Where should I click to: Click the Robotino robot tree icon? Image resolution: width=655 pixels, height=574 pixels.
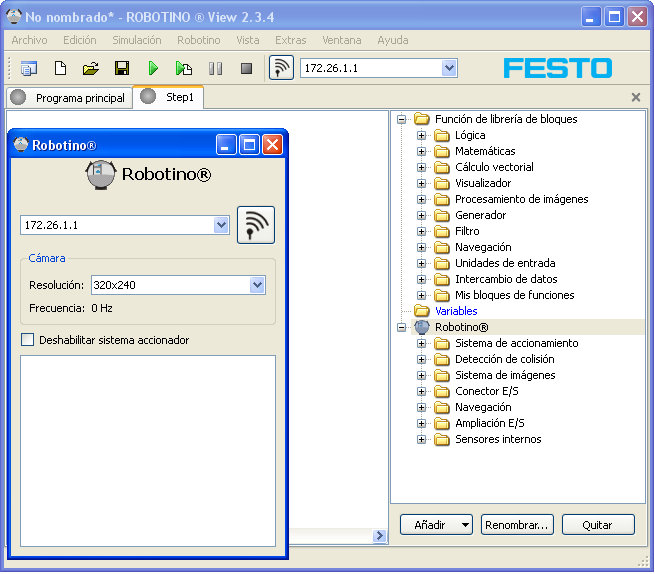422,327
